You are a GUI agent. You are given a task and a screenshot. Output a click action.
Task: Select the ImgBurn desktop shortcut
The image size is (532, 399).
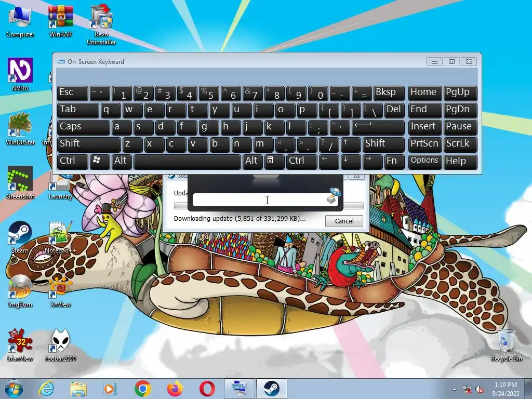20,291
